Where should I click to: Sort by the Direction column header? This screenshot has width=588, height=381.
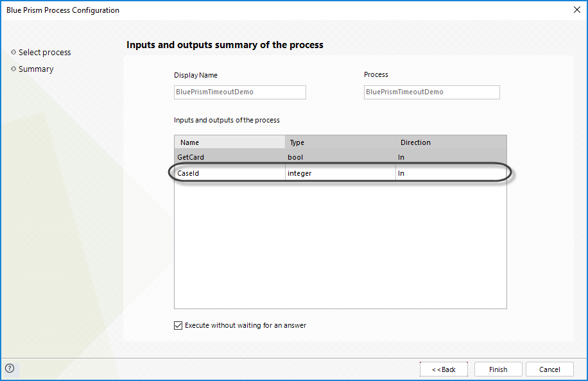click(451, 142)
